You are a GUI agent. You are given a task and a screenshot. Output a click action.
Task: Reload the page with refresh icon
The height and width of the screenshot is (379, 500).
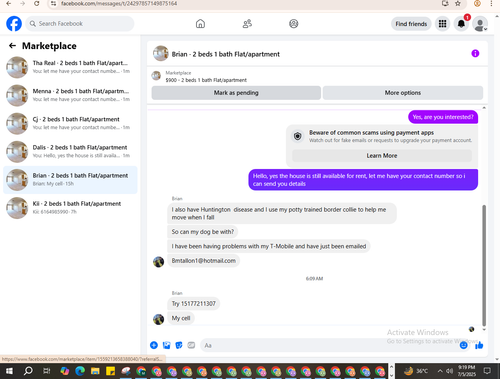coord(37,3)
